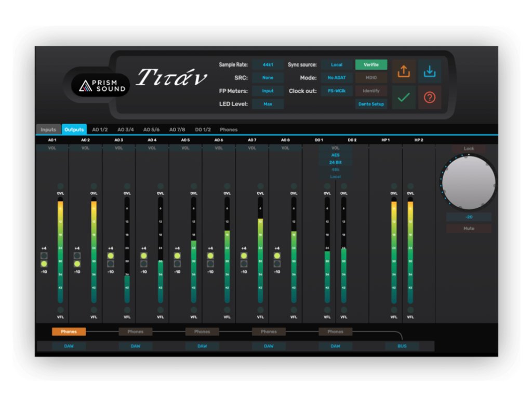Image resolution: width=532 pixels, height=399 pixels.
Task: Click the blue download arrow icon
Action: tap(430, 72)
